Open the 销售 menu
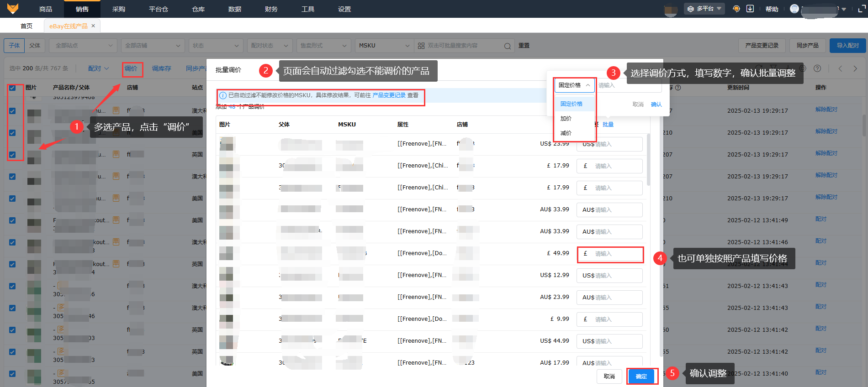This screenshot has height=387, width=868. tap(82, 9)
